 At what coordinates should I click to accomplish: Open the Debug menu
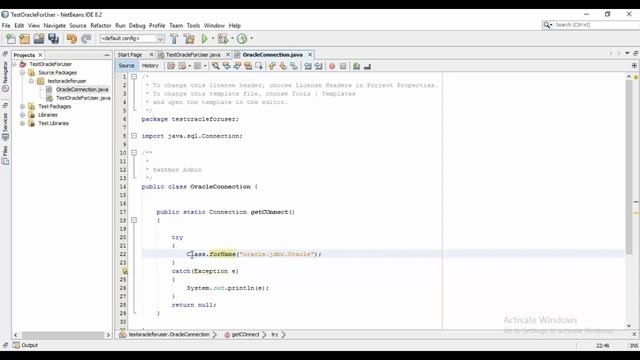pyautogui.click(x=137, y=25)
